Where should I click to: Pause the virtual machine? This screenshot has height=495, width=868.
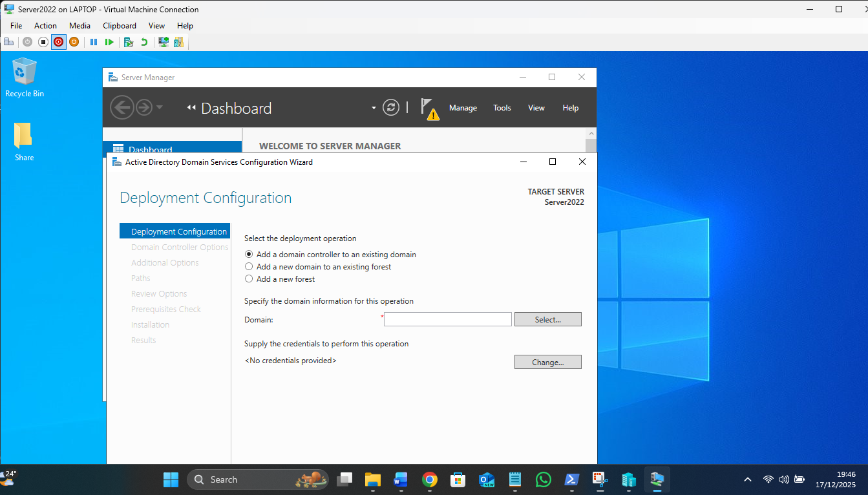[94, 42]
